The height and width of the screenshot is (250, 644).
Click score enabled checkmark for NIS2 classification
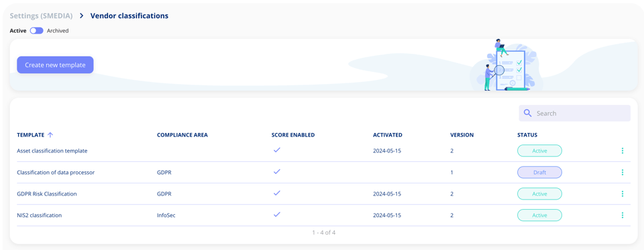(x=277, y=214)
